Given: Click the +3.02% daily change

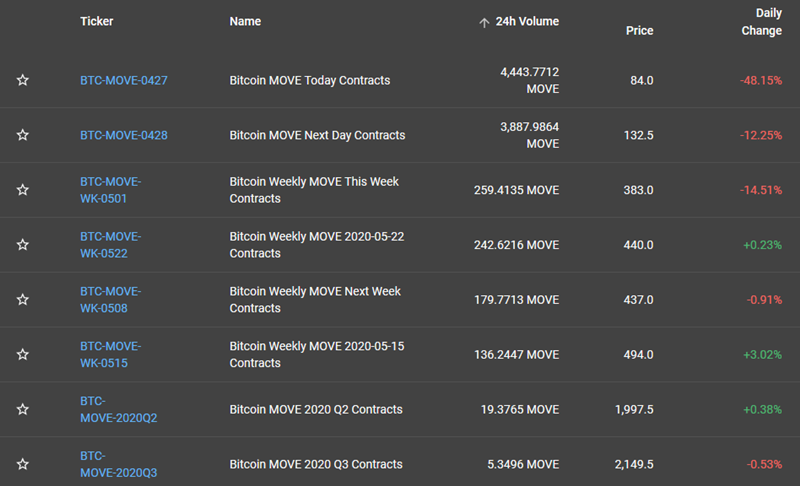Looking at the screenshot, I should pos(762,354).
